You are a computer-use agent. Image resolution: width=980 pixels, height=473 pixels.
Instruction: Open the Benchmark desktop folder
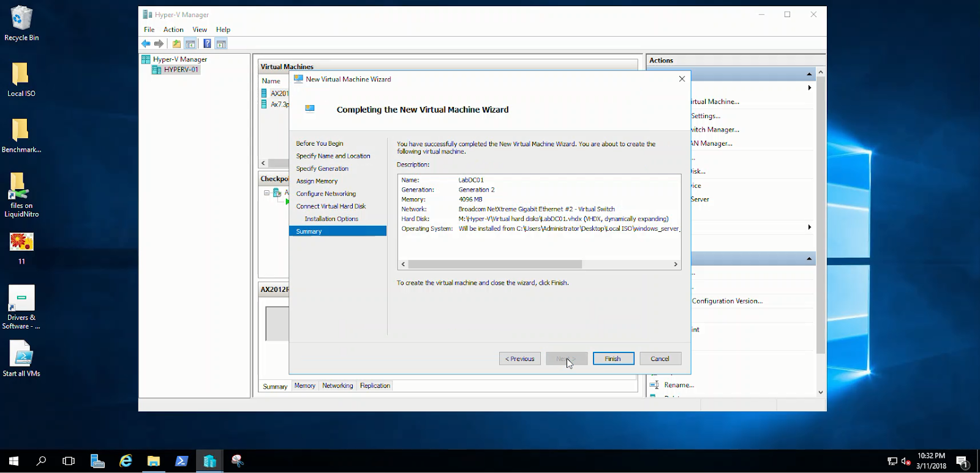tap(21, 135)
